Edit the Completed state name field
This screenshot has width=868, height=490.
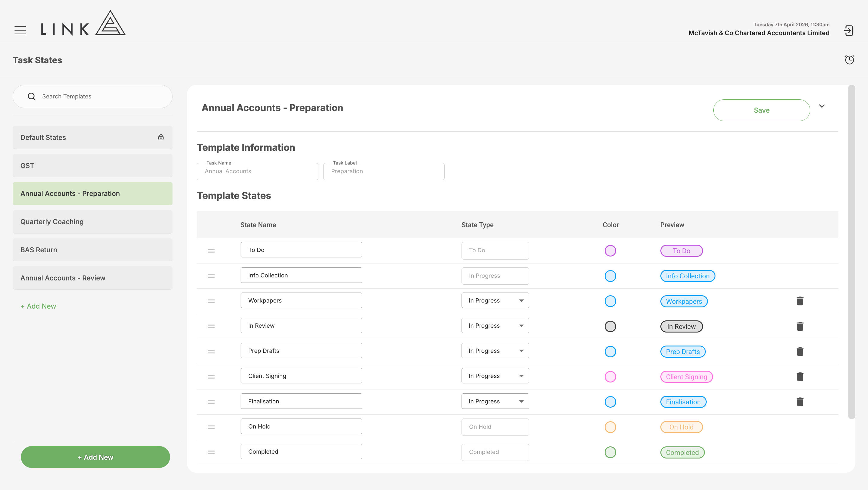click(x=301, y=451)
